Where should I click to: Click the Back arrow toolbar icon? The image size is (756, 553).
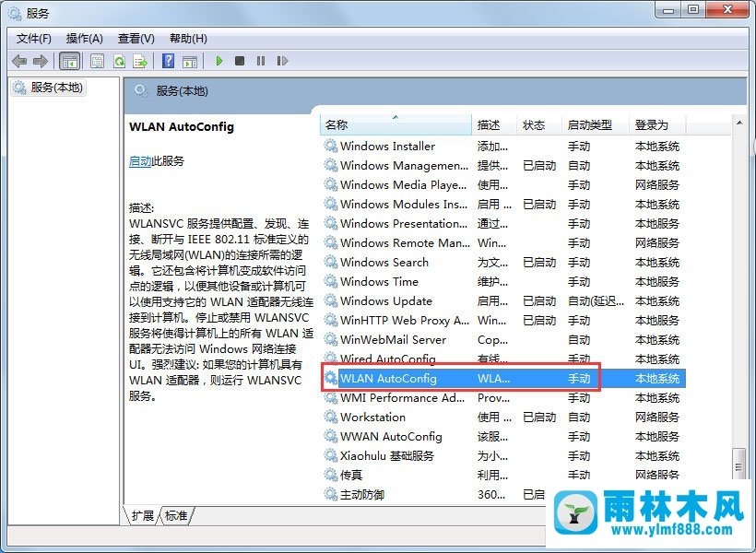pyautogui.click(x=19, y=61)
